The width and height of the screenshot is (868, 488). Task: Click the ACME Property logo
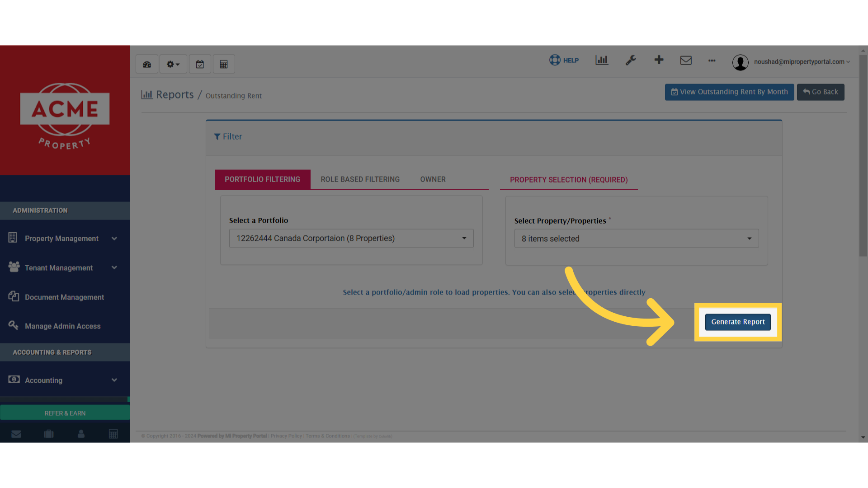pyautogui.click(x=65, y=116)
